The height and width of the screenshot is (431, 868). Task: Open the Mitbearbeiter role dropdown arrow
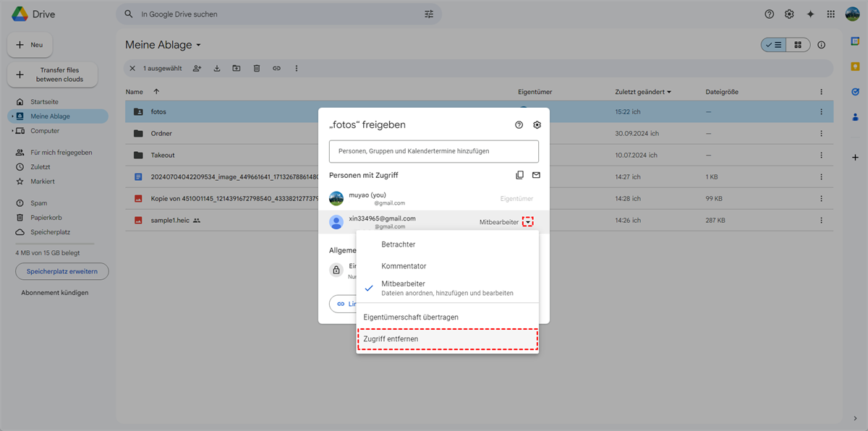click(528, 222)
